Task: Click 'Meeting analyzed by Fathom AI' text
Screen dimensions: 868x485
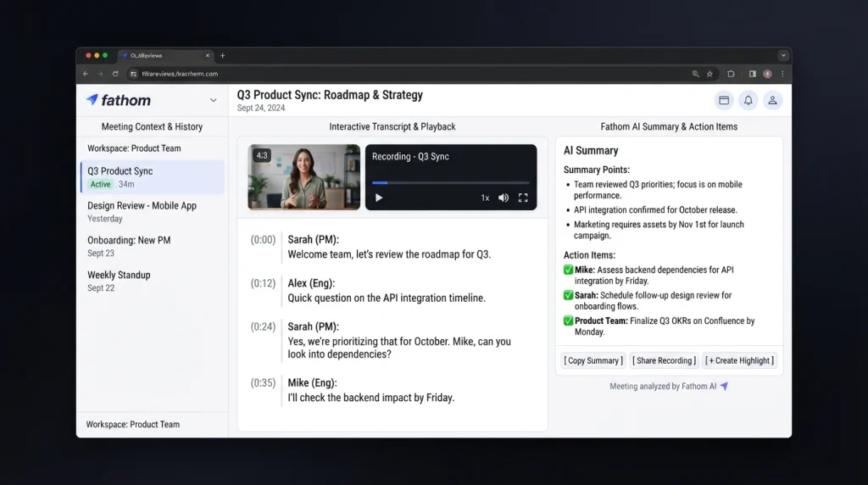Action: [663, 387]
